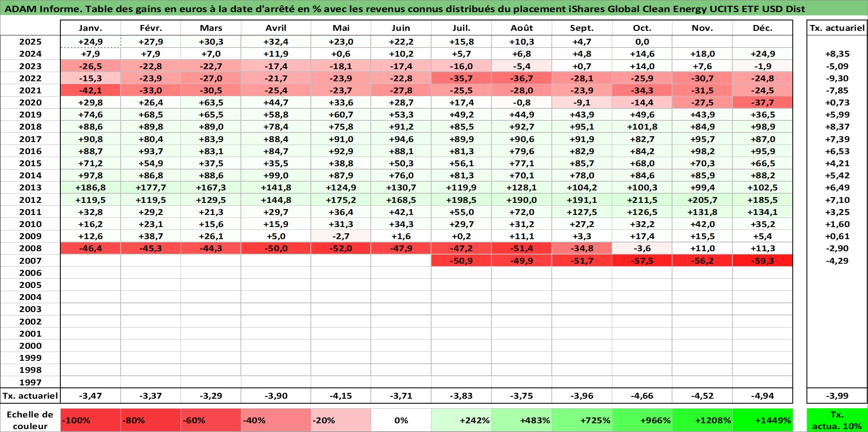Image resolution: width=868 pixels, height=432 pixels.
Task: Select the 1997 row label
Action: pos(30,382)
